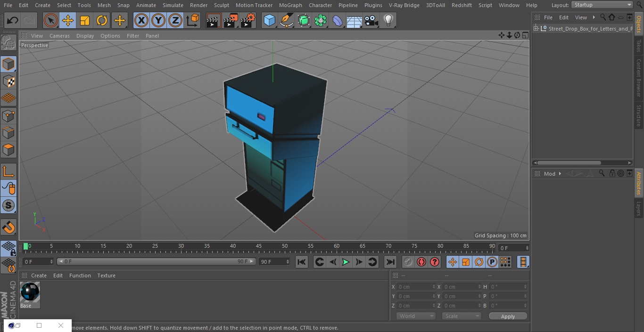Viewport: 644px width, 332px height.
Task: Open the Sculpt menu
Action: (x=221, y=5)
